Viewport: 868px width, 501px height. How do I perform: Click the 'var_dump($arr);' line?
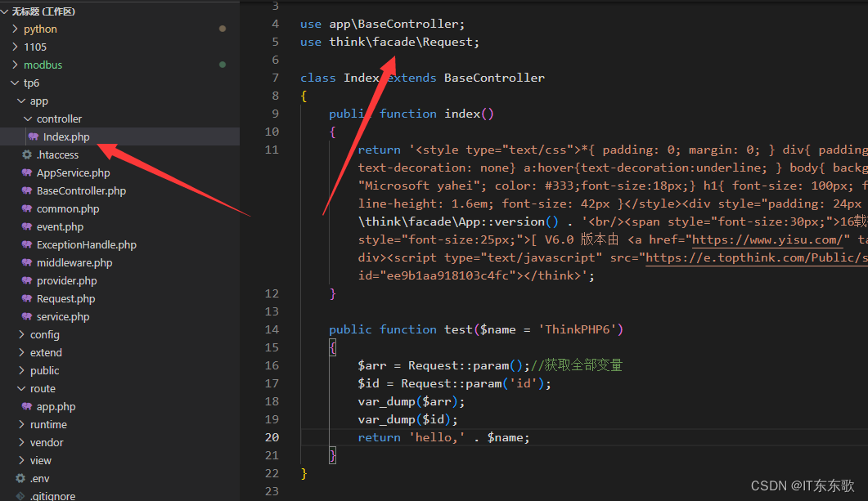(412, 401)
